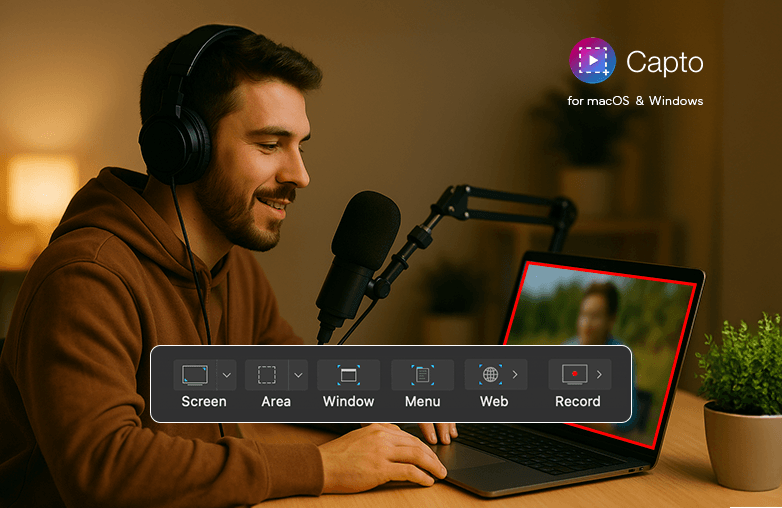The height and width of the screenshot is (508, 782).
Task: Choose the Window capture icon
Action: (349, 375)
